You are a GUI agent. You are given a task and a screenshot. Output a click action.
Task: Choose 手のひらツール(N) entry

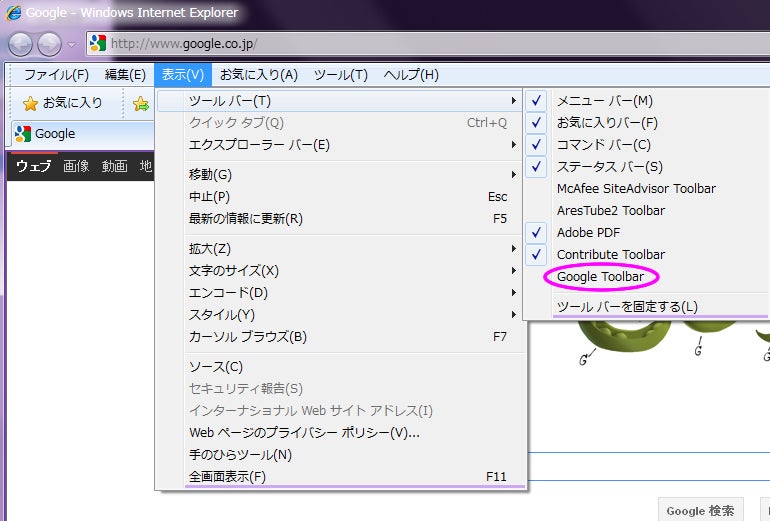click(339, 455)
